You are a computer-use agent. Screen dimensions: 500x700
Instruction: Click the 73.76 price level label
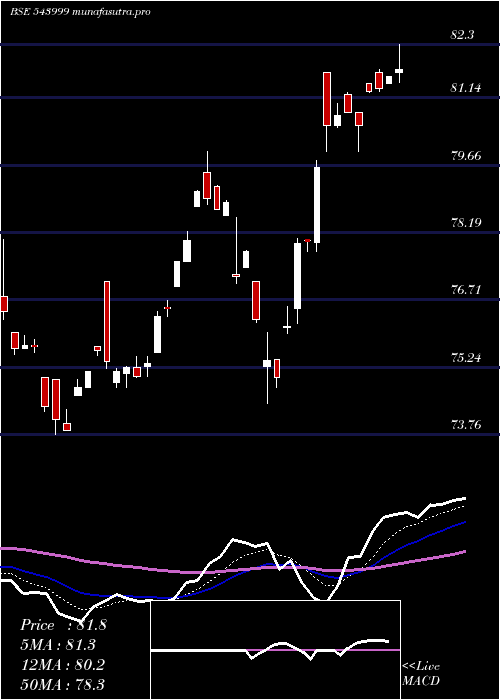pyautogui.click(x=466, y=424)
